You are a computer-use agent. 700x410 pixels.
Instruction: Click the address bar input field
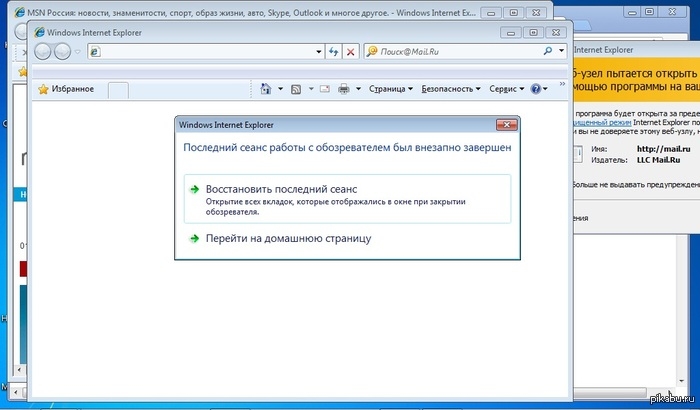(207, 52)
